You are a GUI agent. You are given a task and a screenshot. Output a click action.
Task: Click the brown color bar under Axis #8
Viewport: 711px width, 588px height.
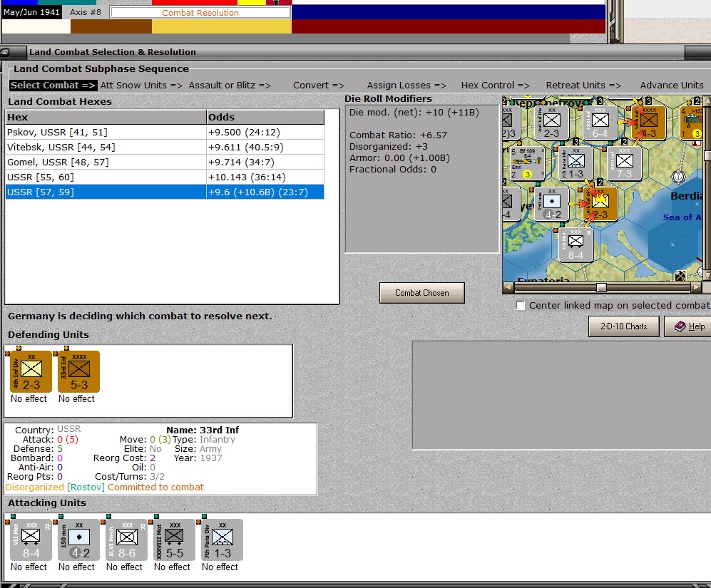111,26
